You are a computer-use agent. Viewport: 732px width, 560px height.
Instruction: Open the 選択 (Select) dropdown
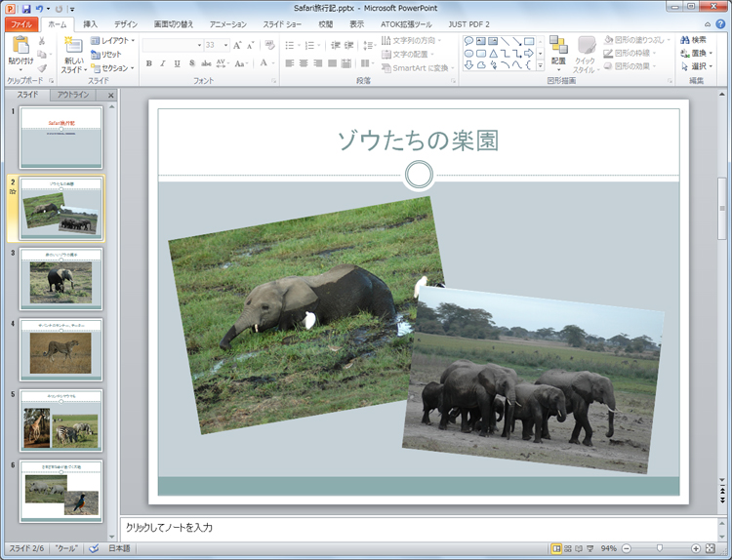point(697,66)
